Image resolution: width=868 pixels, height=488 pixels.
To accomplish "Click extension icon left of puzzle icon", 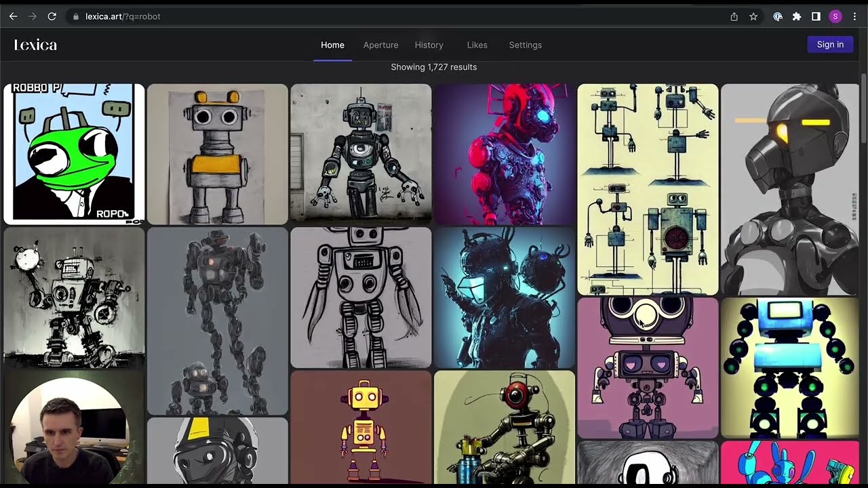I will [x=778, y=16].
